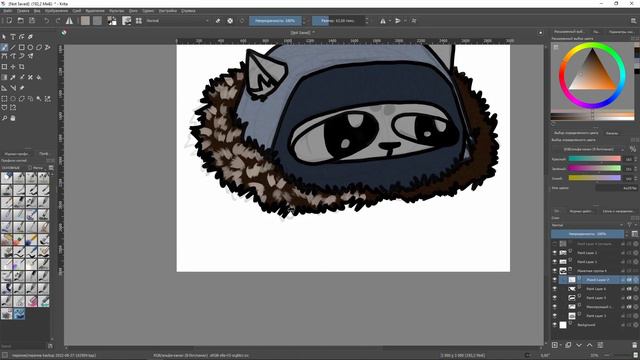The width and height of the screenshot is (640, 360).
Task: Select the Elliptical Selection tool
Action: (x=13, y=98)
